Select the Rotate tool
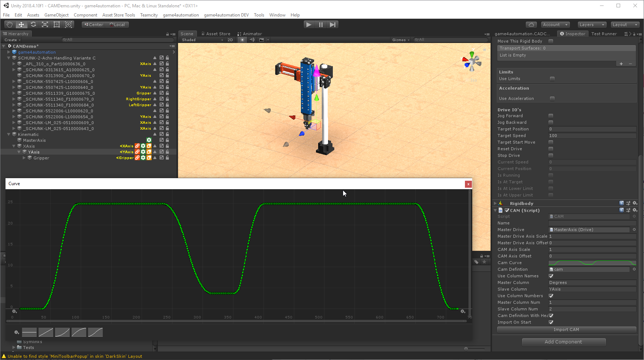 [x=33, y=25]
